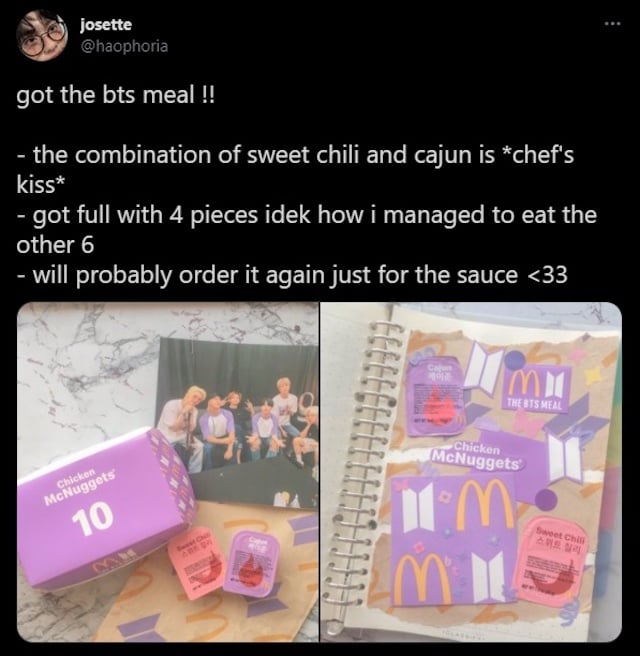
Task: Open the right photo of the journal page
Action: pos(471,472)
